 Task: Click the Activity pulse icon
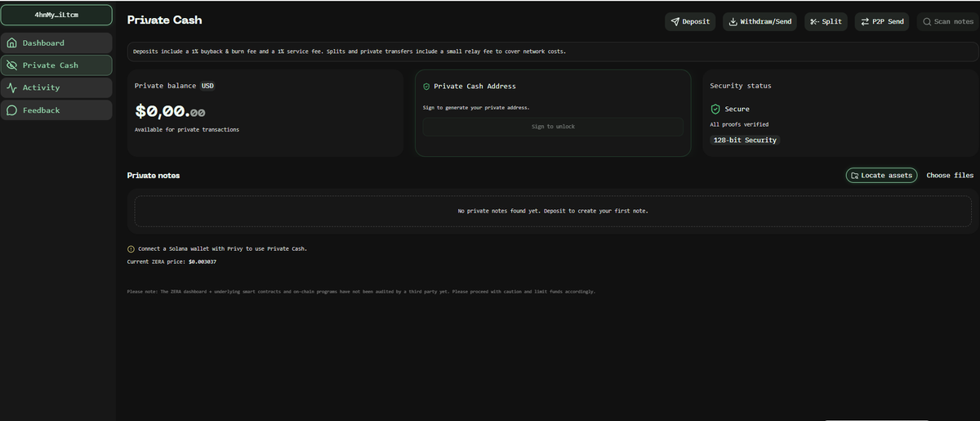tap(11, 87)
